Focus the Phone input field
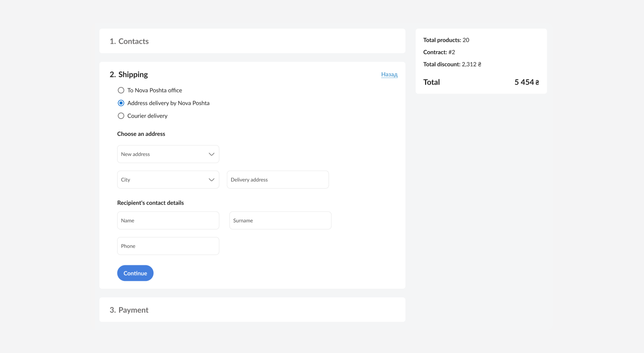The height and width of the screenshot is (353, 644). click(x=168, y=246)
